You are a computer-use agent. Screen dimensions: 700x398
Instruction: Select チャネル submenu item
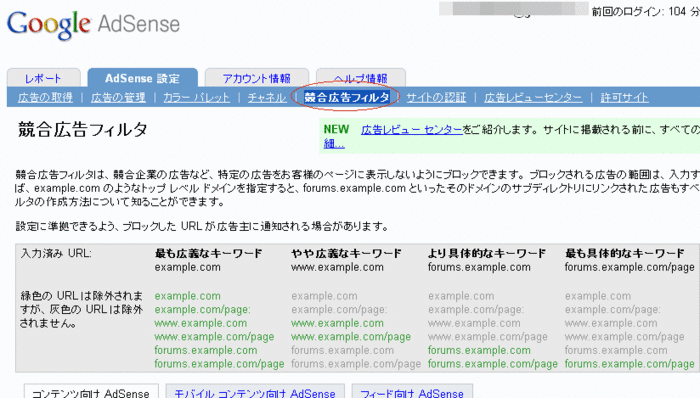267,97
